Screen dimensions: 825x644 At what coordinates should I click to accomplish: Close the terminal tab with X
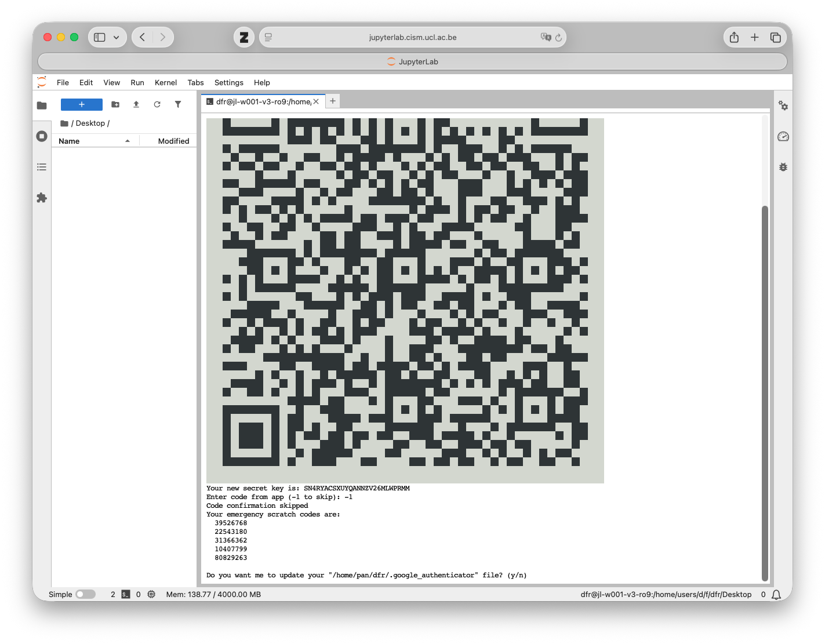coord(317,101)
